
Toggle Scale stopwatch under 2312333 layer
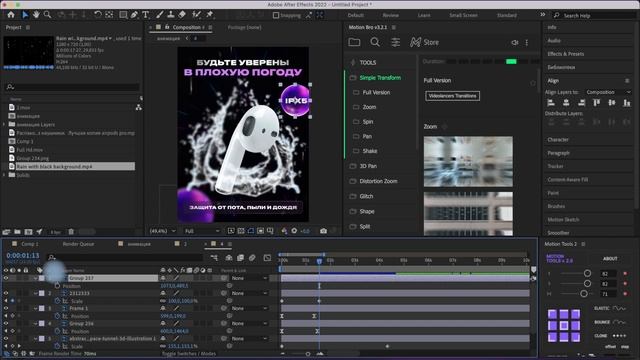point(57,301)
